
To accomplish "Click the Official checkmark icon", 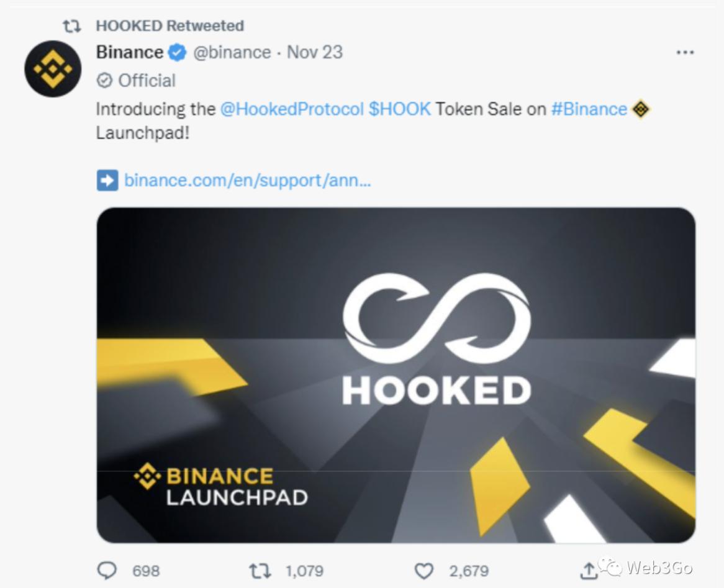I will pyautogui.click(x=105, y=81).
